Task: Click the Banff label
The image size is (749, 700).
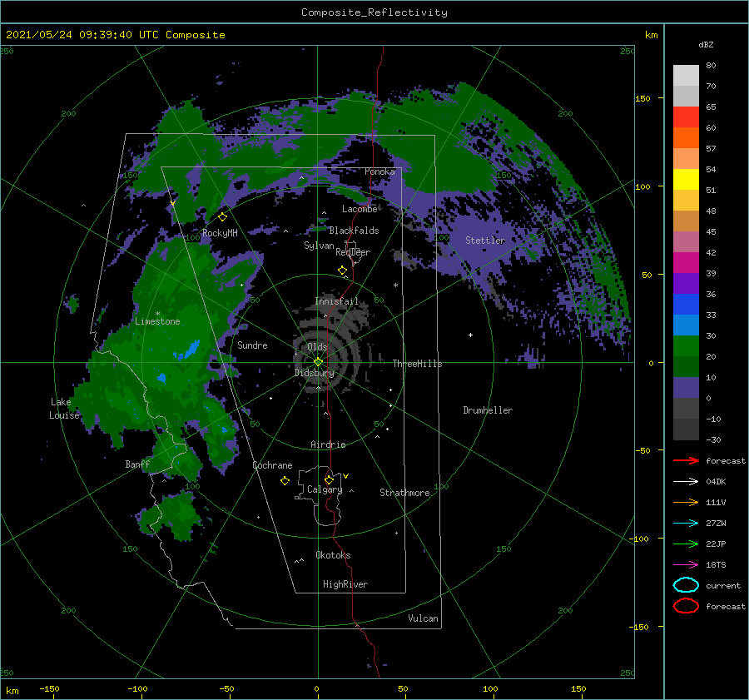Action: point(137,464)
